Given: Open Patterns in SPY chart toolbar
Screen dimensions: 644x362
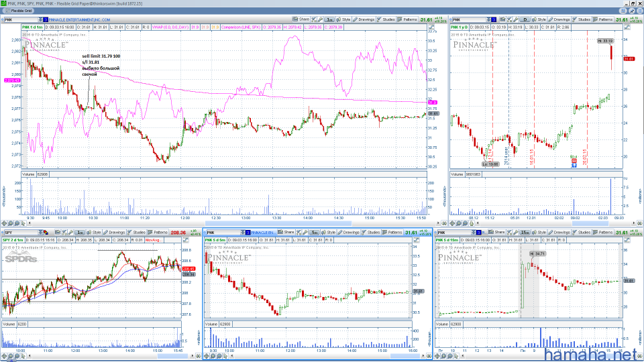Looking at the screenshot, I should click(158, 233).
